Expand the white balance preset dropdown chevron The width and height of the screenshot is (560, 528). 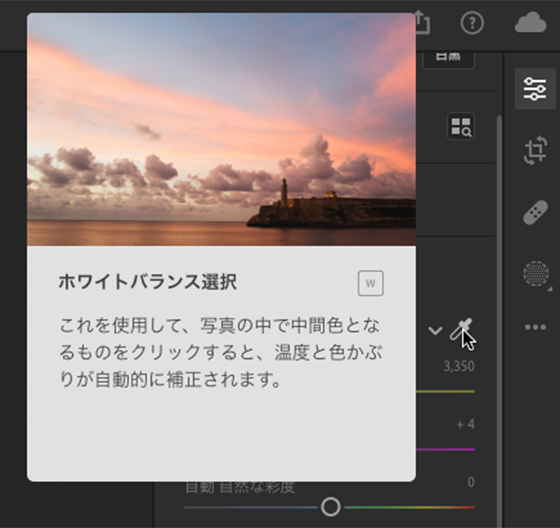435,330
